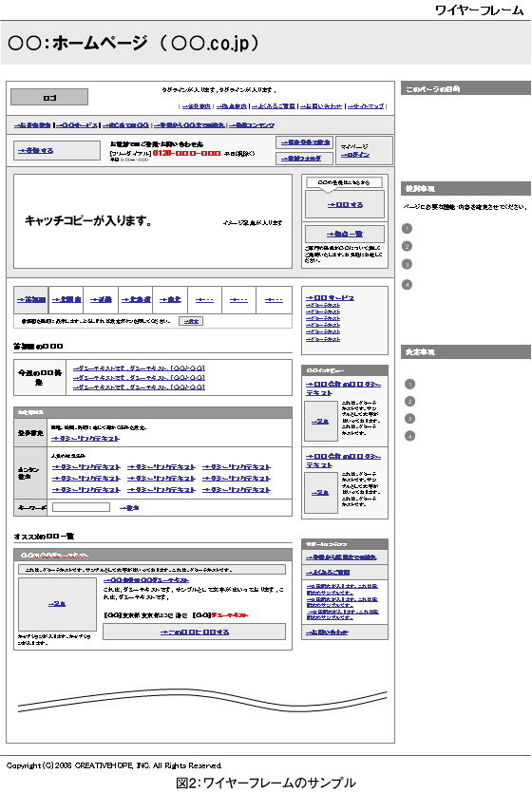Open the お問い合わせ link in the header
Viewport: 532px width, 793px height.
[x=321, y=106]
